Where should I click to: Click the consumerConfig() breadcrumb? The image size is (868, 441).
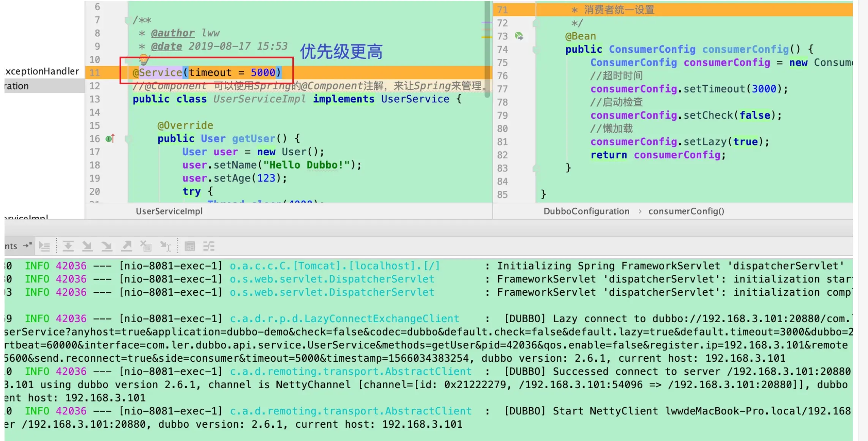coord(686,211)
